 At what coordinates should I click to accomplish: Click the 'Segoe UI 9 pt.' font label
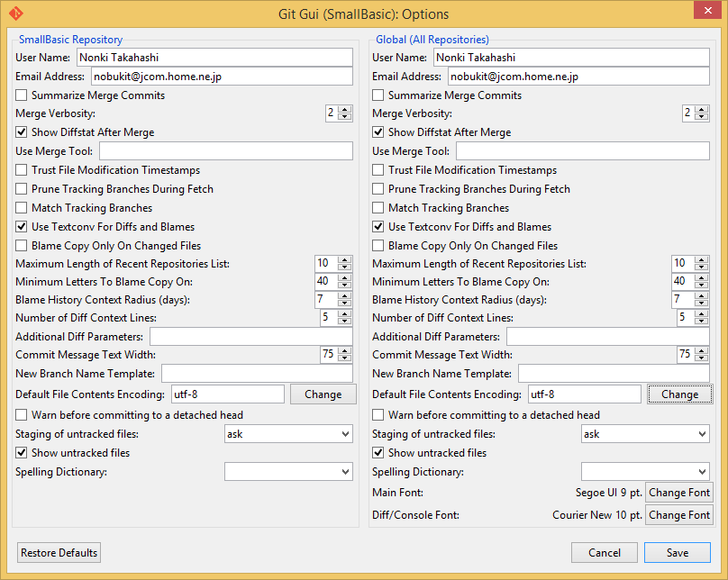609,493
